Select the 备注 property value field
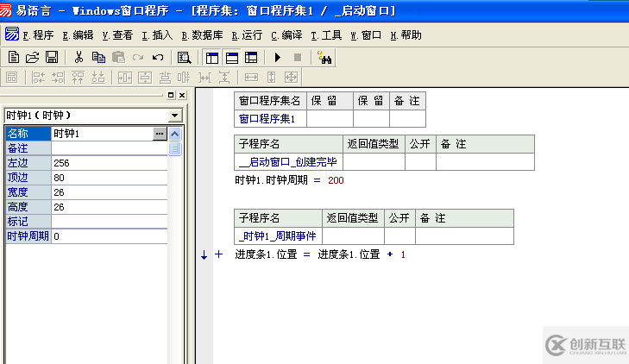The height and width of the screenshot is (364, 629). (109, 148)
